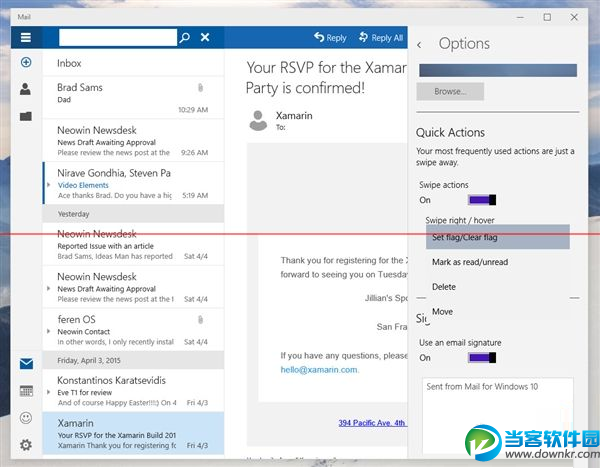601x468 pixels.
Task: Open Nirave Gondhia Video Elements email
Action: pyautogui.click(x=133, y=183)
